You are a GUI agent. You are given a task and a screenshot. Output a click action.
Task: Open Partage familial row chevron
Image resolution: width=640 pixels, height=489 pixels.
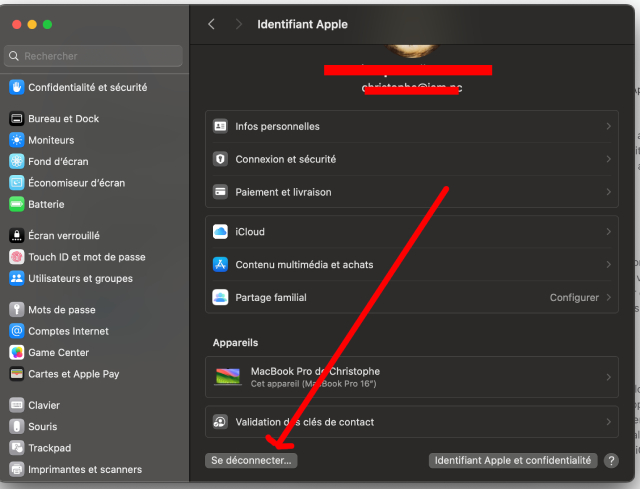pos(609,297)
